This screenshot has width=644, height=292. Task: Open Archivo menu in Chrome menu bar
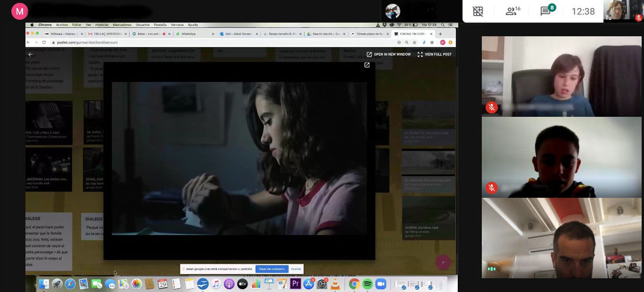coord(62,25)
